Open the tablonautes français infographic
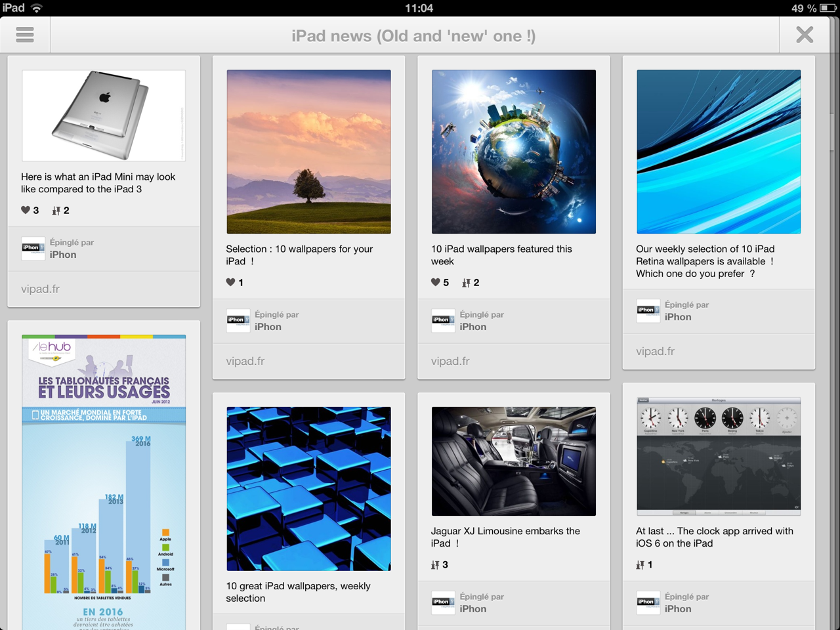This screenshot has height=630, width=840. pyautogui.click(x=104, y=482)
